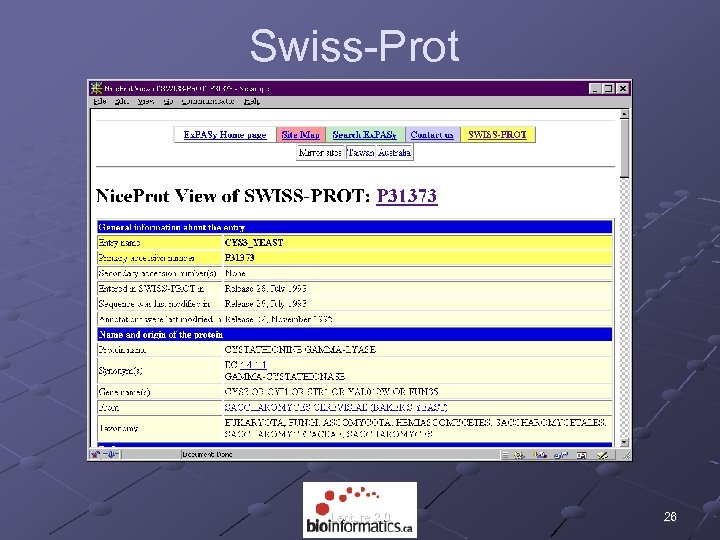
Task: Open Navigator from the component bar
Action: coord(519,455)
